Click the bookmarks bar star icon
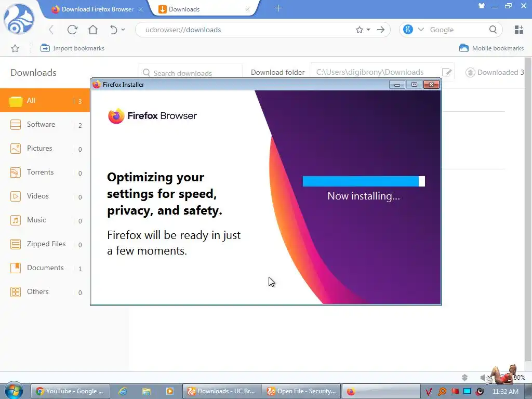This screenshot has width=532, height=399. pos(15,48)
